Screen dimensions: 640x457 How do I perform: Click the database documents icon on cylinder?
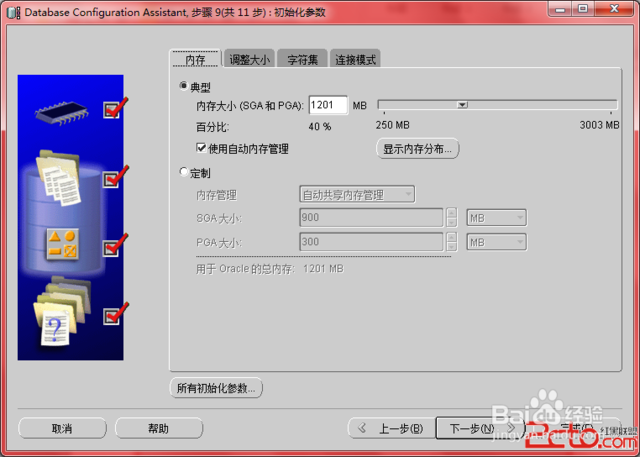pyautogui.click(x=59, y=177)
